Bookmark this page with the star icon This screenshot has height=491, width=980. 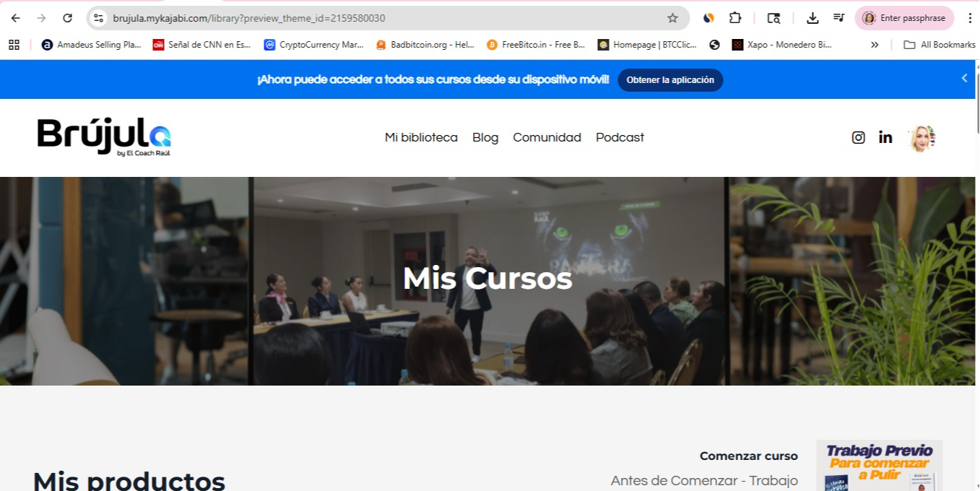pyautogui.click(x=672, y=18)
